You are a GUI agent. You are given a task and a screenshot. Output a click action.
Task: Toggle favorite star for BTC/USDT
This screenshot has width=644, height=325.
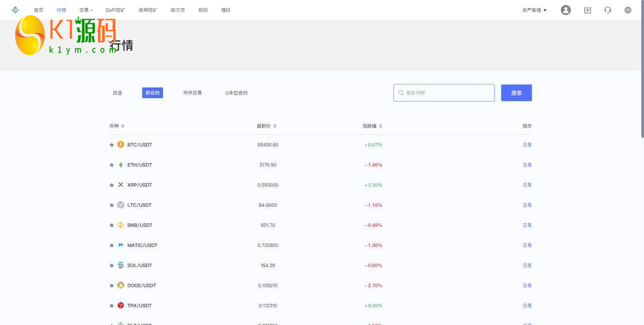pos(112,145)
